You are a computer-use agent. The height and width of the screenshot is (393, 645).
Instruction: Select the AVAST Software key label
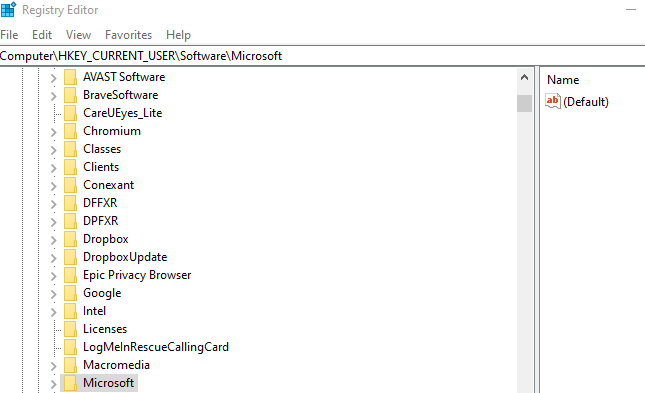point(124,77)
